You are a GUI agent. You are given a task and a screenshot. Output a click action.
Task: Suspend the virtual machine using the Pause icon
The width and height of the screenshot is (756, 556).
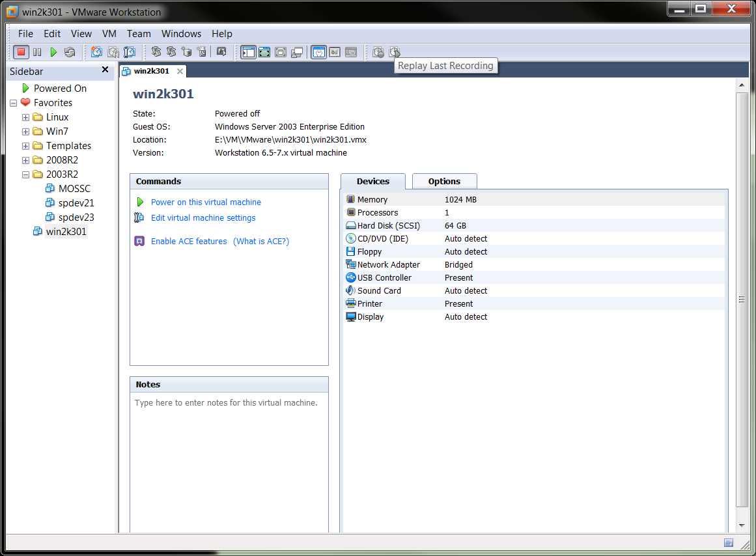pos(37,52)
